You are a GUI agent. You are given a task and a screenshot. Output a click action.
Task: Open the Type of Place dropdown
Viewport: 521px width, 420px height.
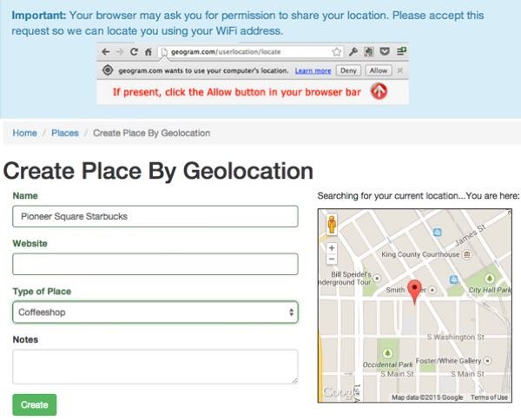click(155, 312)
